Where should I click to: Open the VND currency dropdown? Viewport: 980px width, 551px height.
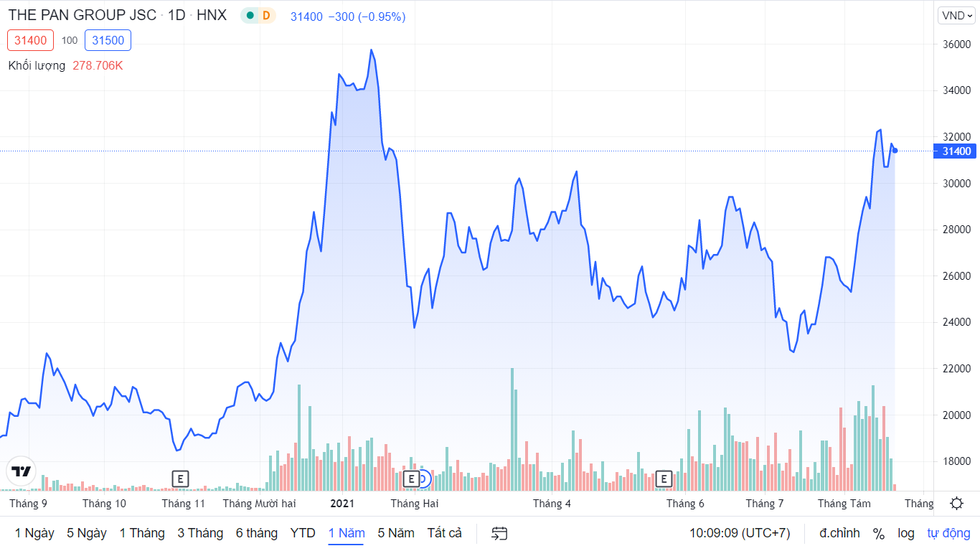coord(957,15)
